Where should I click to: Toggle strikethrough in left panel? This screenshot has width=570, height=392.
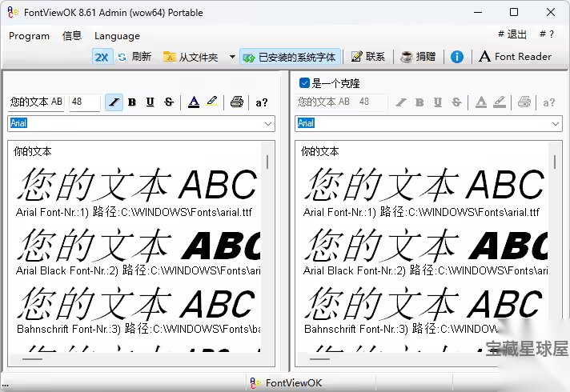tap(169, 102)
